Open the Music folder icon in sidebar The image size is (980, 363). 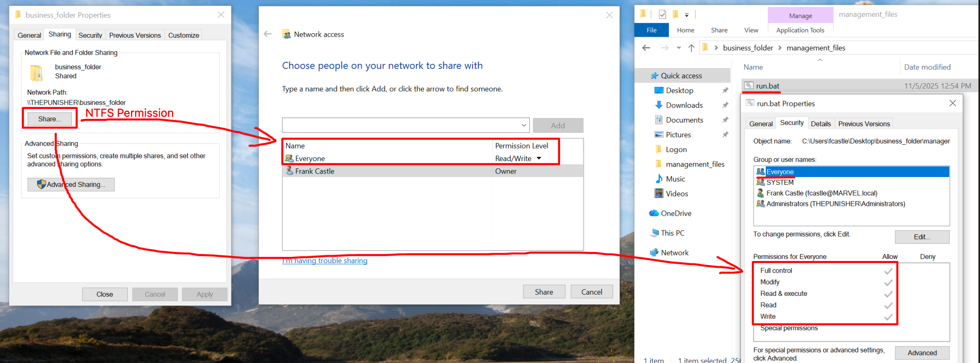659,179
